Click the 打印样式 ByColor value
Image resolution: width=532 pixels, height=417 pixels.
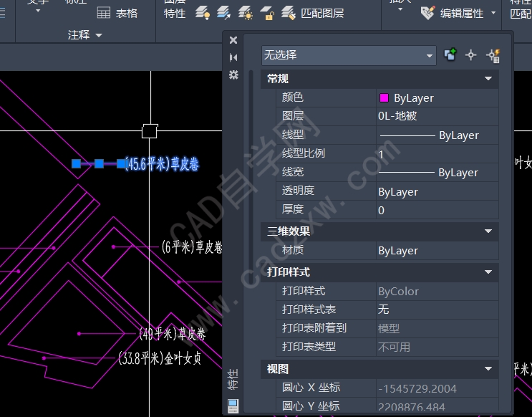(437, 291)
